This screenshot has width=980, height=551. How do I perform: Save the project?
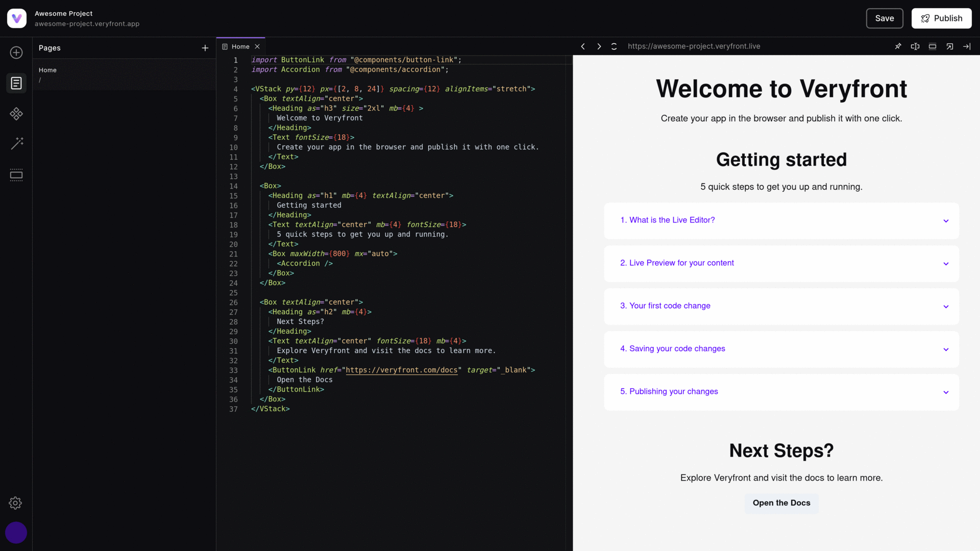click(885, 18)
